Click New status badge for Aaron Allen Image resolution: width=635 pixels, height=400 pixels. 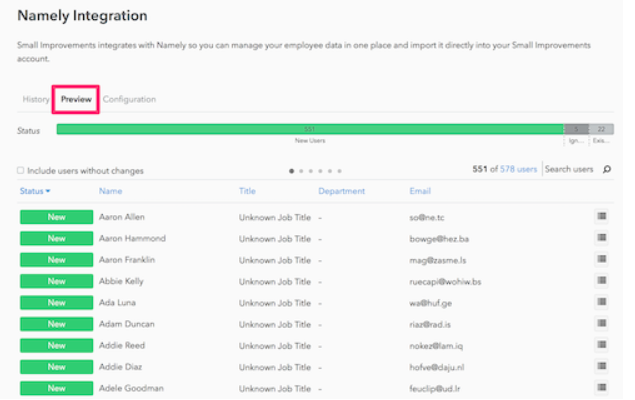click(x=56, y=217)
